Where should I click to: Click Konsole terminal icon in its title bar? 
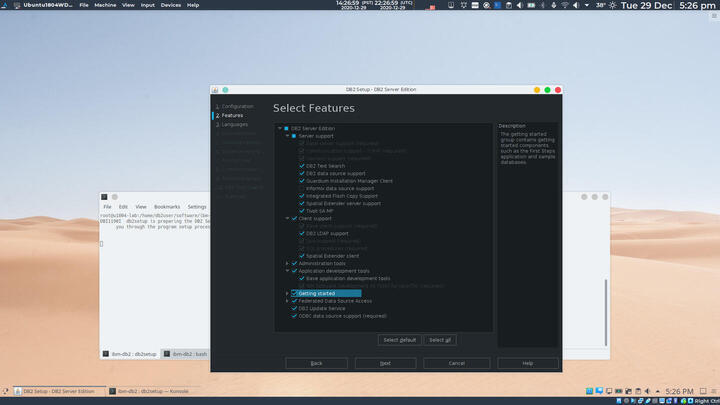point(104,197)
